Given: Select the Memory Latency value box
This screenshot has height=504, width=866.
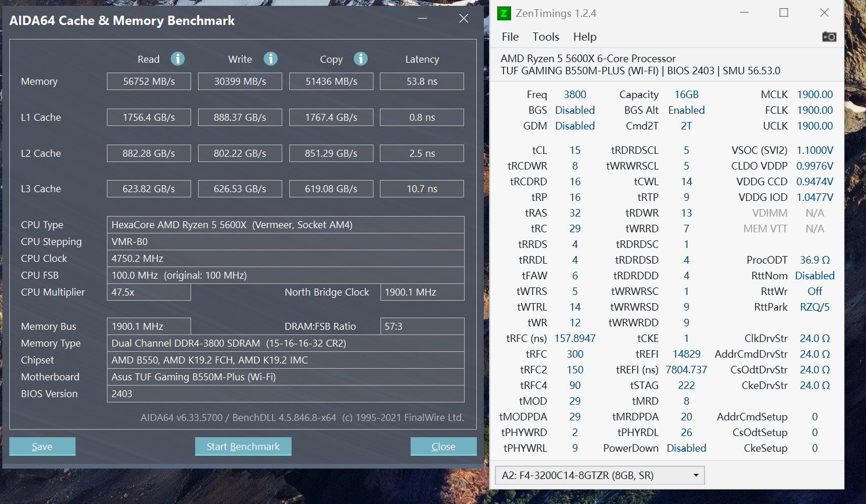Looking at the screenshot, I should (x=422, y=81).
